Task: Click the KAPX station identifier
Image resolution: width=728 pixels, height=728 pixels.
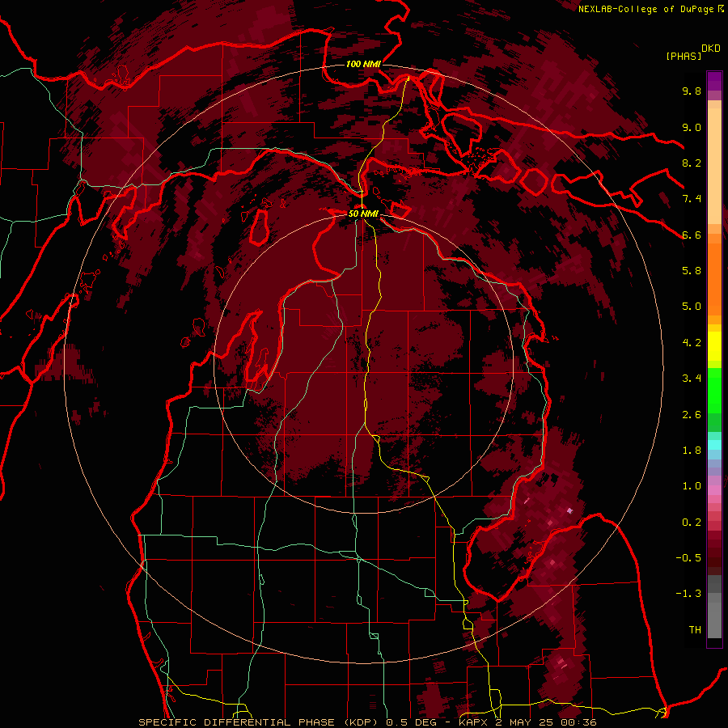Action: pos(473,722)
